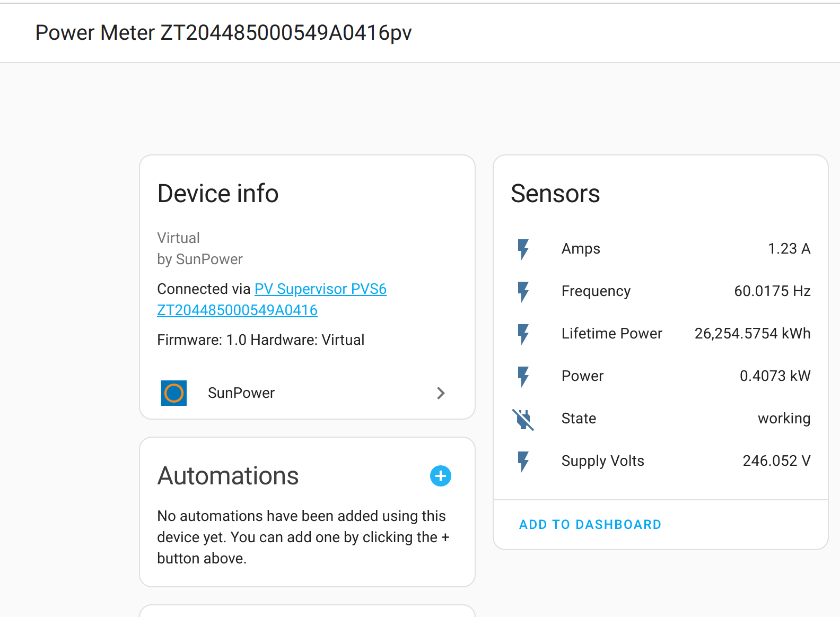This screenshot has width=840, height=617.
Task: Click the Device info heading
Action: 218,194
